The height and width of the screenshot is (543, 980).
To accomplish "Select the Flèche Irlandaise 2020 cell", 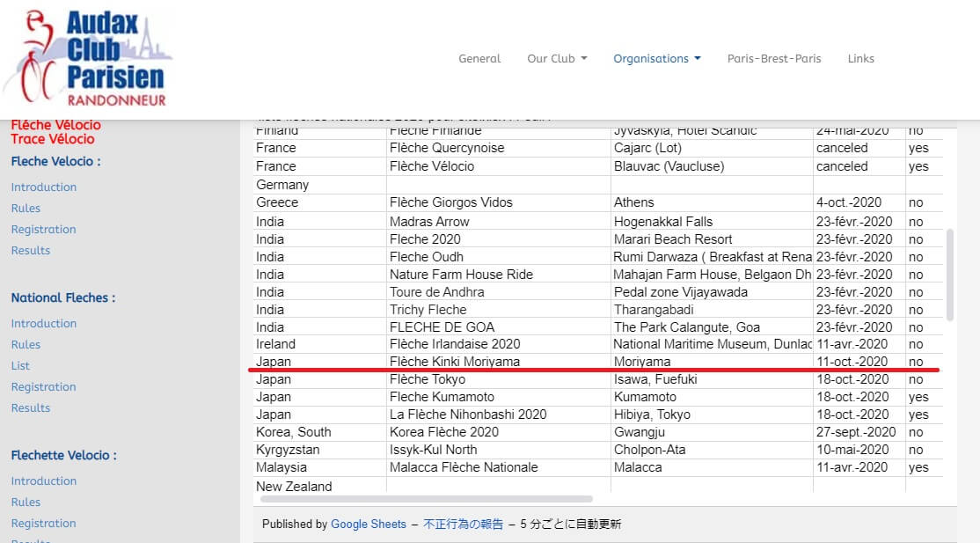I will [499, 344].
